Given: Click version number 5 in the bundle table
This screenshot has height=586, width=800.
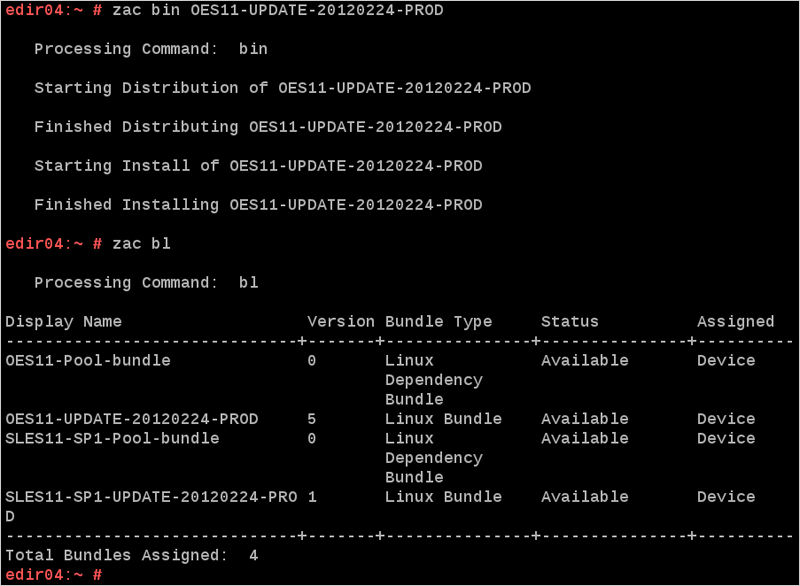Looking at the screenshot, I should pos(312,419).
